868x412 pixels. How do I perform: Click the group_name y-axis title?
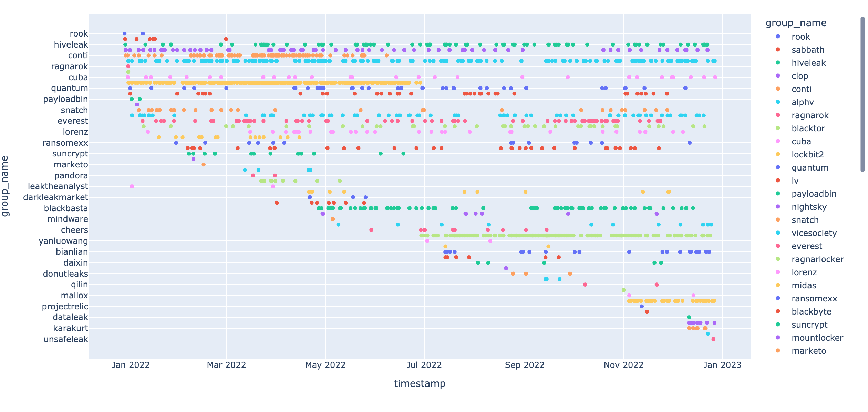tap(5, 186)
